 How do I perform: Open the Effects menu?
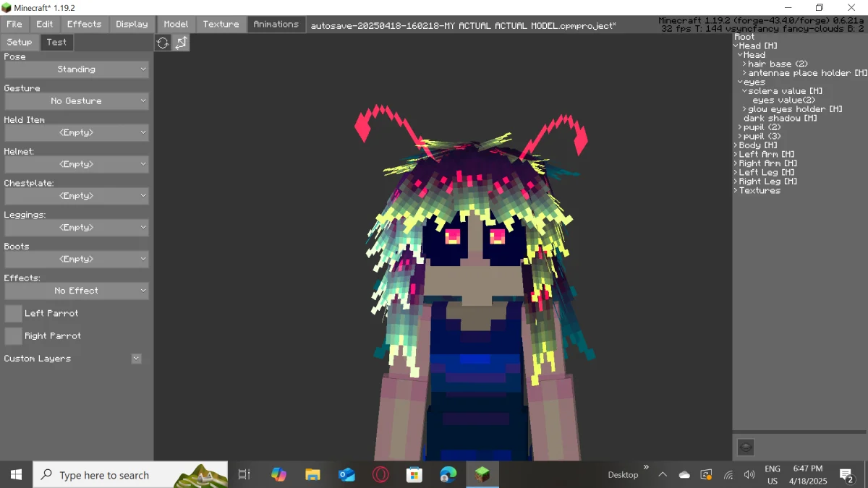pyautogui.click(x=84, y=24)
